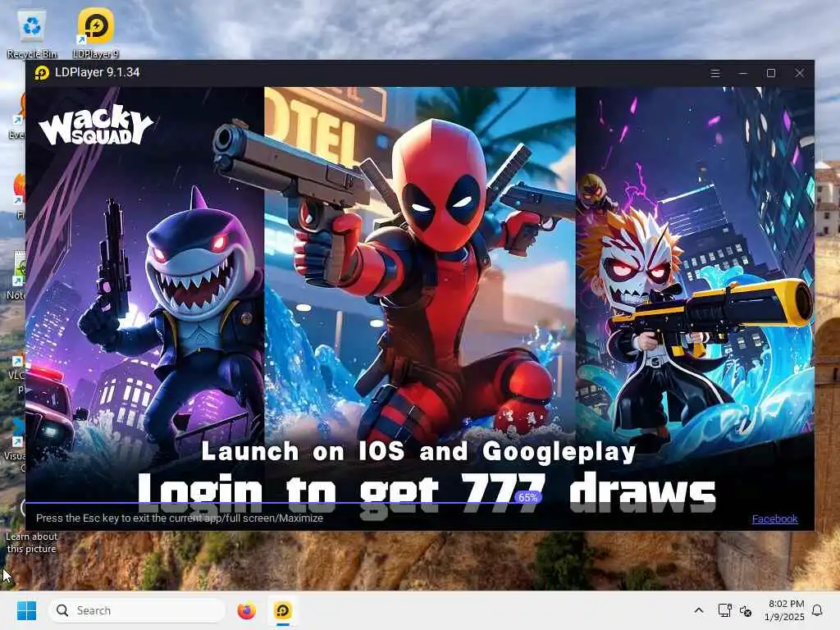
Task: Open network status tray icon
Action: 725,610
